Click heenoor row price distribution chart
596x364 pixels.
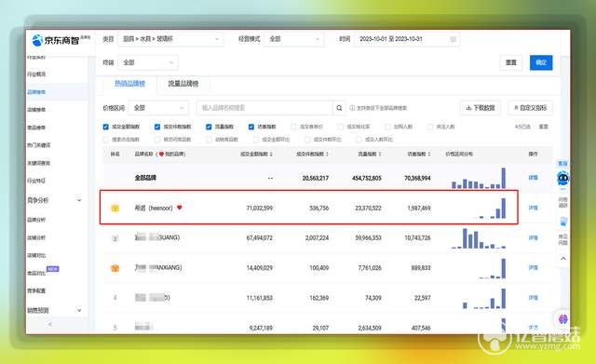pyautogui.click(x=478, y=209)
